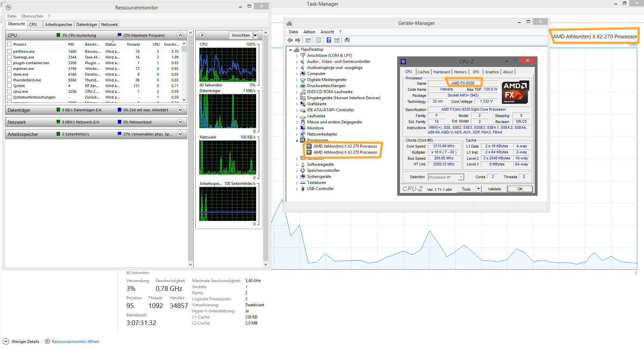This screenshot has width=644, height=349.
Task: Click the AMD FX logo in CPU-Z
Action: [515, 92]
